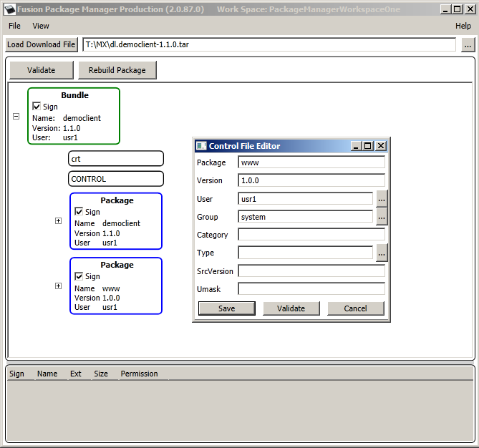Screen dimensions: 479x448
Task: Click Rebuild Package
Action: pyautogui.click(x=117, y=70)
